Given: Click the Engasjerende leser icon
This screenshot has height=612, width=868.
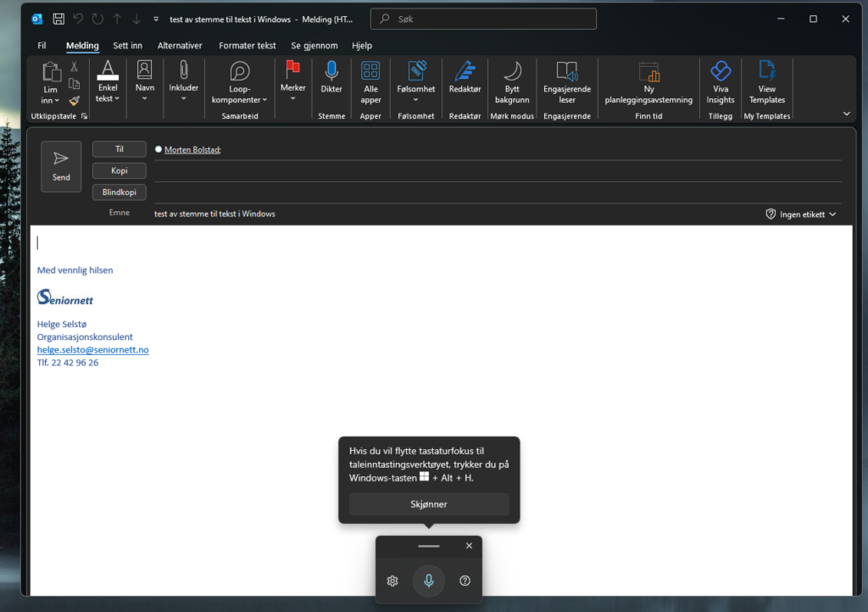Looking at the screenshot, I should coord(566,71).
